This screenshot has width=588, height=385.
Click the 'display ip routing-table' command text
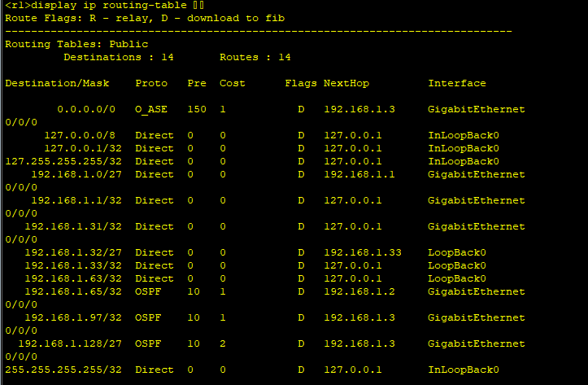[x=109, y=5]
